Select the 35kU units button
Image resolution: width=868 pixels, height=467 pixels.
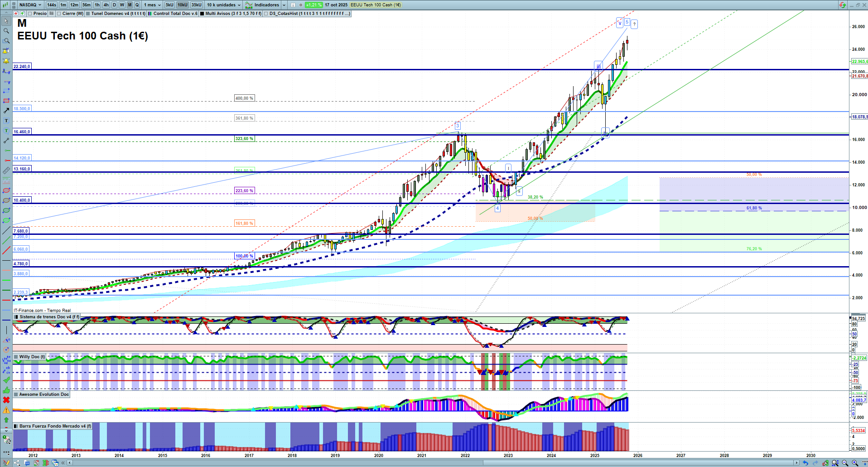pos(196,5)
